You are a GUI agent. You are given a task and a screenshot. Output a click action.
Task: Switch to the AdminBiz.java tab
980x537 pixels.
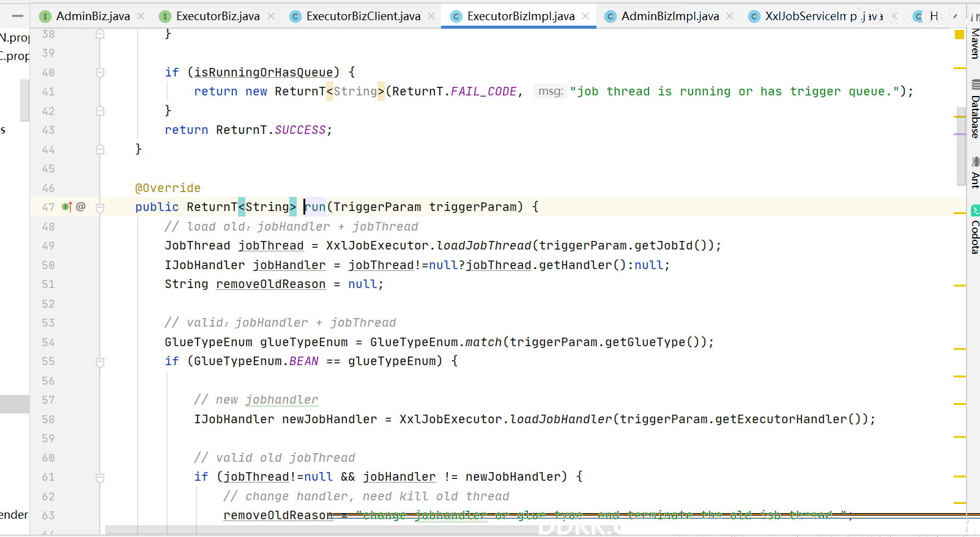pos(92,16)
